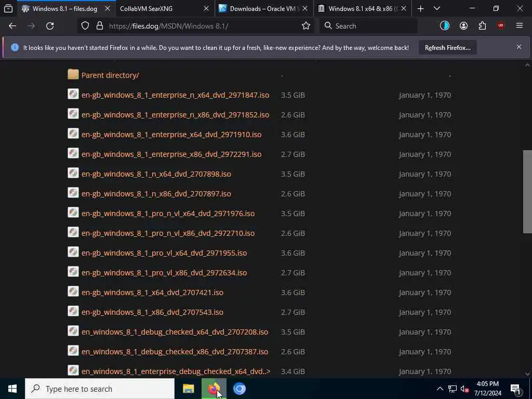This screenshot has width=532, height=399.
Task: Open the Windows Start menu
Action: click(x=12, y=389)
